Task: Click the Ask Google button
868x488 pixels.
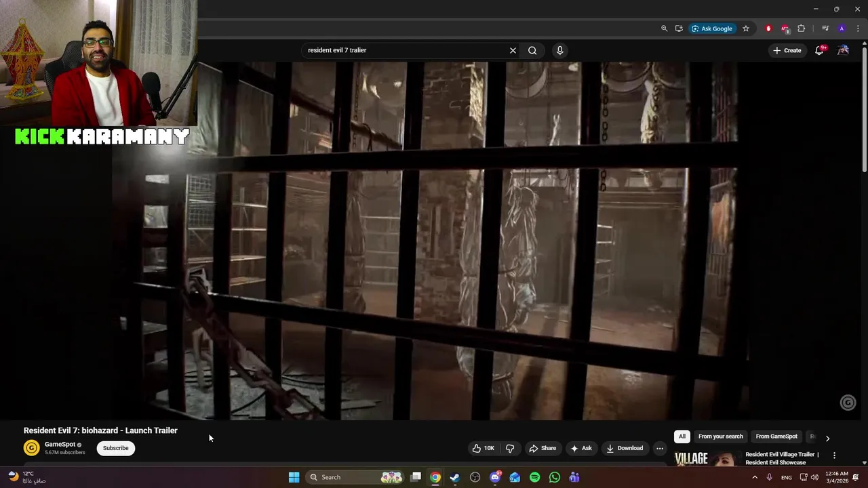Action: click(x=712, y=28)
